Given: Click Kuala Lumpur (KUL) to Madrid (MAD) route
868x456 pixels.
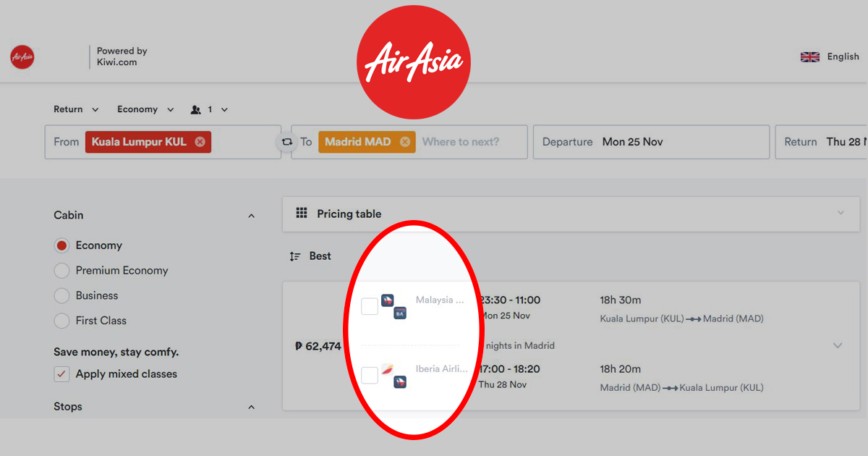Looking at the screenshot, I should (681, 318).
